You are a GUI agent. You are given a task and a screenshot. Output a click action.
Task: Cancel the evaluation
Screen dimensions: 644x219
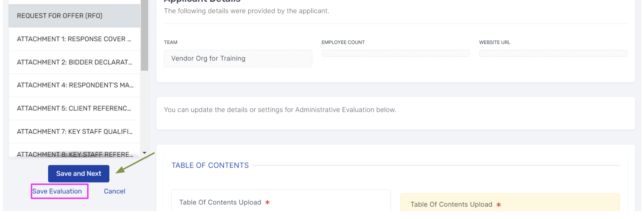(115, 191)
